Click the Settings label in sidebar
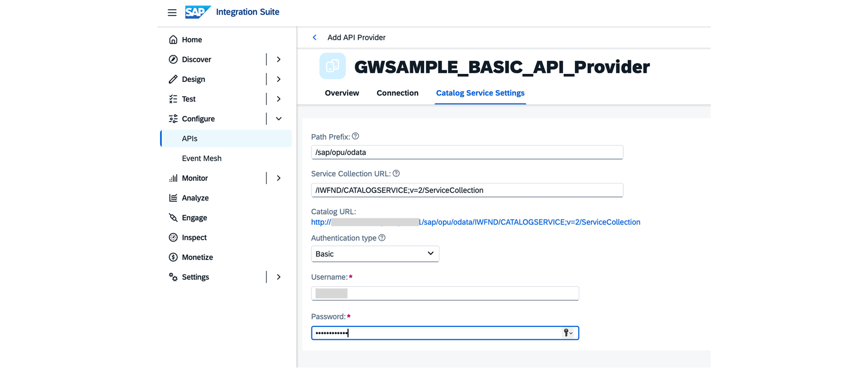868x373 pixels. pyautogui.click(x=195, y=277)
